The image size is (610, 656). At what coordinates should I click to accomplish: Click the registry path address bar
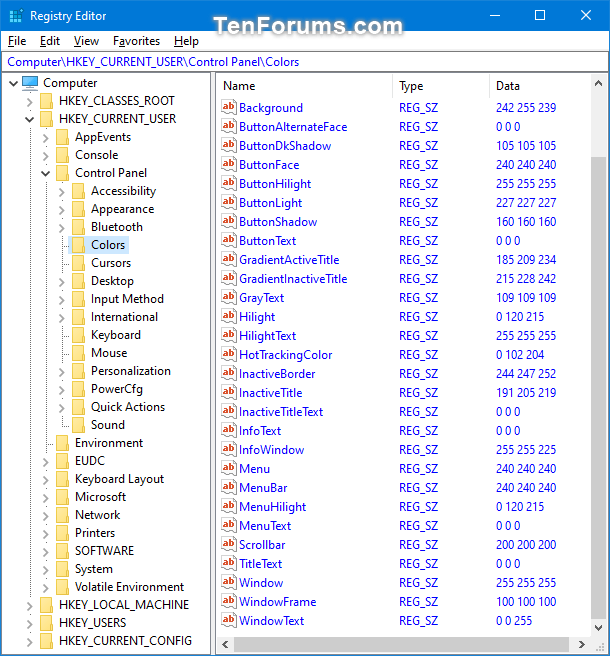[305, 62]
